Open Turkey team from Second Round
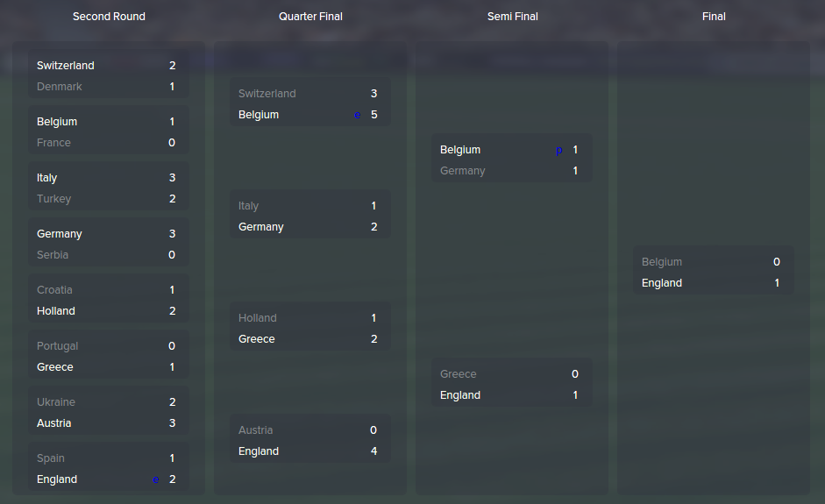 pyautogui.click(x=53, y=199)
